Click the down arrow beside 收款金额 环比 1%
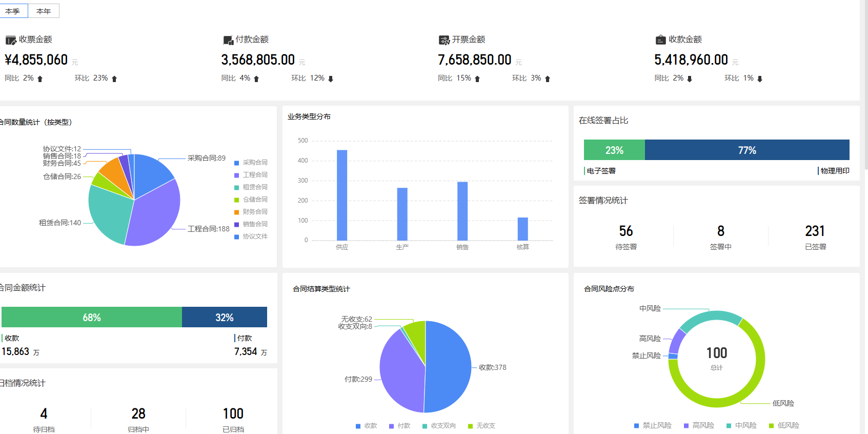 [760, 78]
